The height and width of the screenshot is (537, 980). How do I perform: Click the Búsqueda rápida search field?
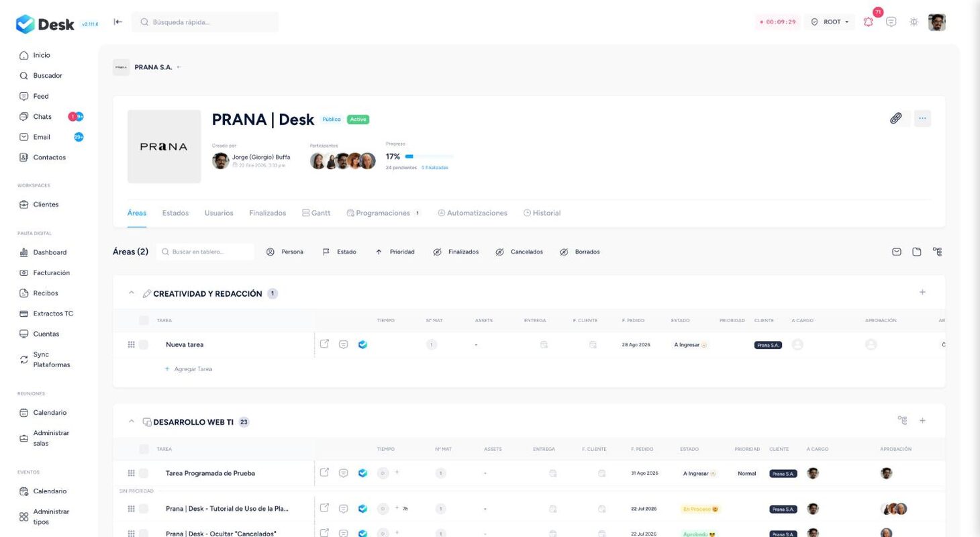click(x=205, y=21)
